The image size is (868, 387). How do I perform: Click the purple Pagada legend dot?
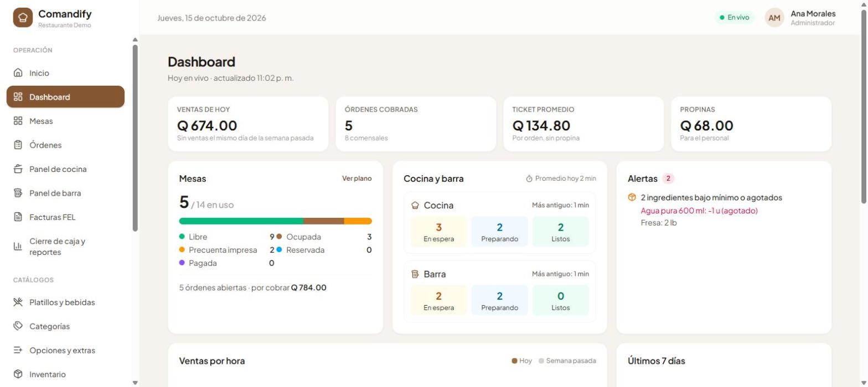pos(182,263)
